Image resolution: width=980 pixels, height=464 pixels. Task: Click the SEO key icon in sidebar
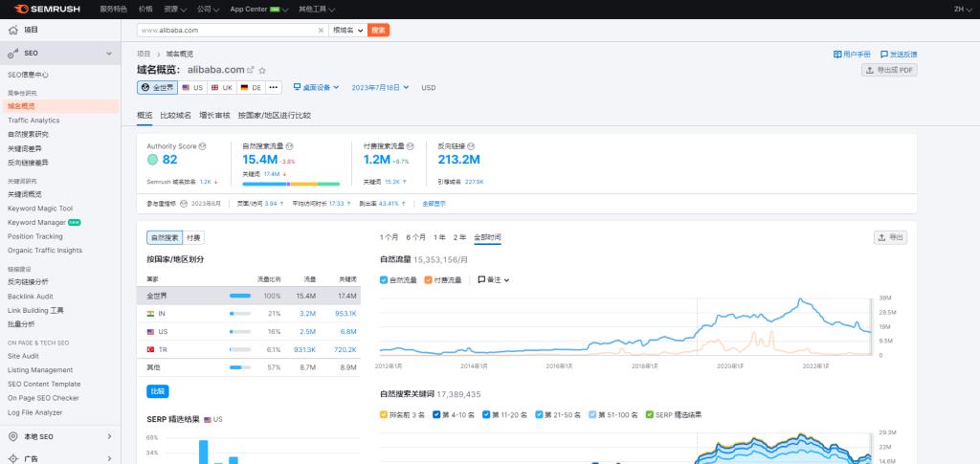tap(13, 54)
